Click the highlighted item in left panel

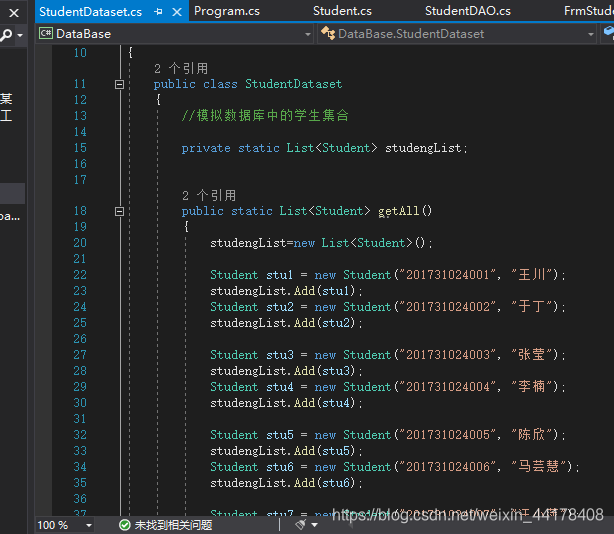(x=12, y=193)
